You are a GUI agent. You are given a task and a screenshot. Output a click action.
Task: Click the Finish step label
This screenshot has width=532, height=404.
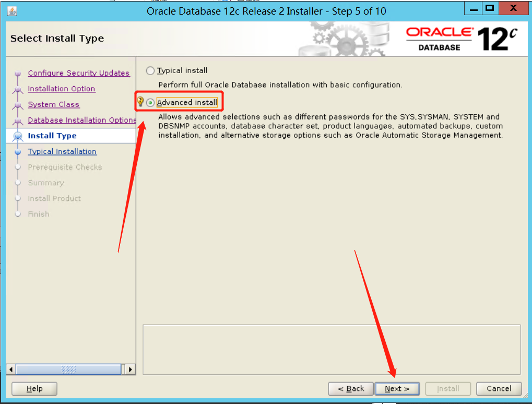38,214
